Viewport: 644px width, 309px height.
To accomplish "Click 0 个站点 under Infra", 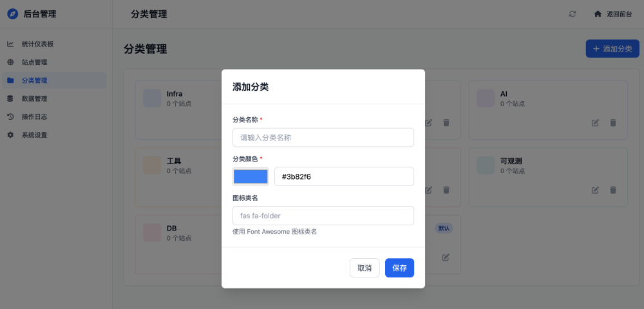I will [x=179, y=104].
